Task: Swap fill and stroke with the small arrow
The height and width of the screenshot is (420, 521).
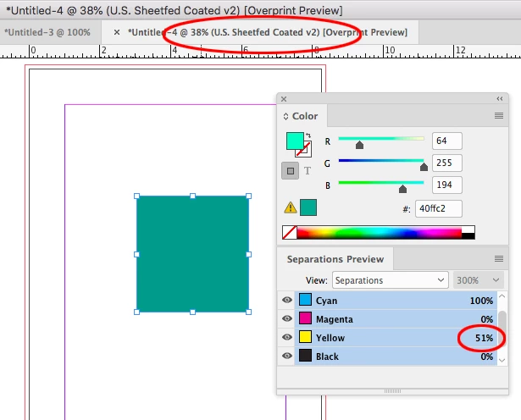Action: 308,135
